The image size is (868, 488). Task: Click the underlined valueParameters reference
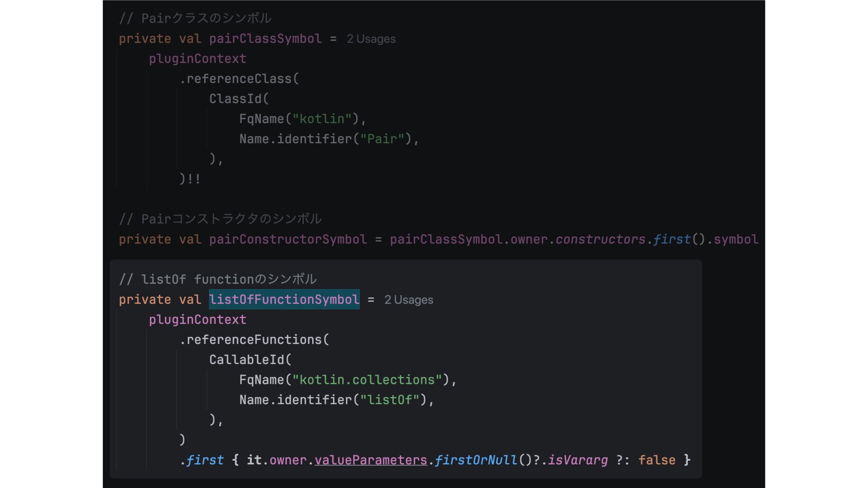click(x=370, y=460)
